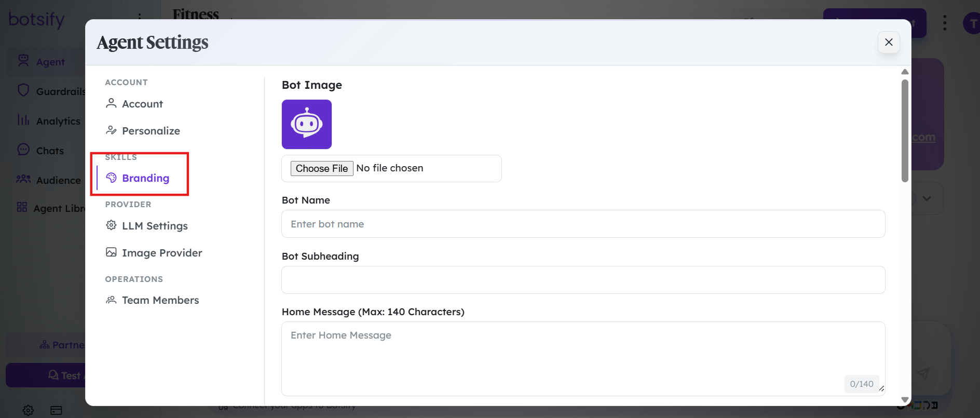Click the Agent Library grid icon in sidebar
The image size is (980, 418).
22,207
